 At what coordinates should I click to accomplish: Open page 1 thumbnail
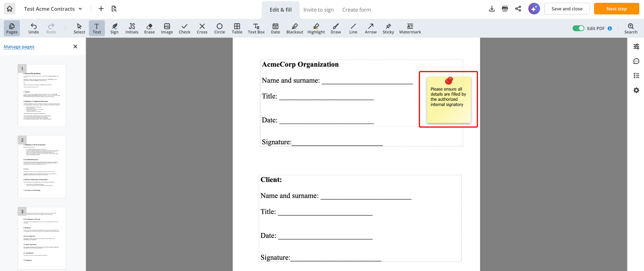42,95
